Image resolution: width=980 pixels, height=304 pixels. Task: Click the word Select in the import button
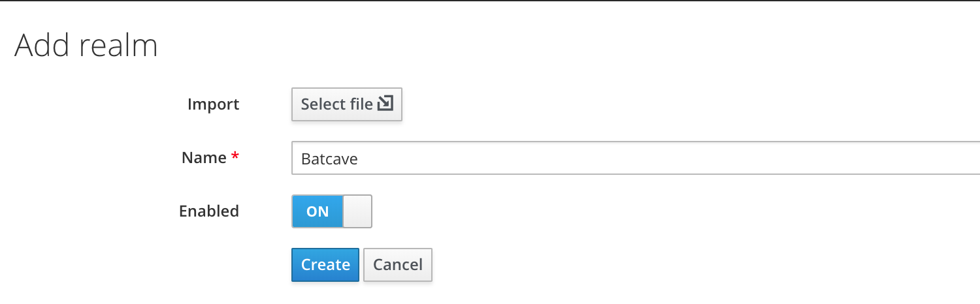(322, 104)
